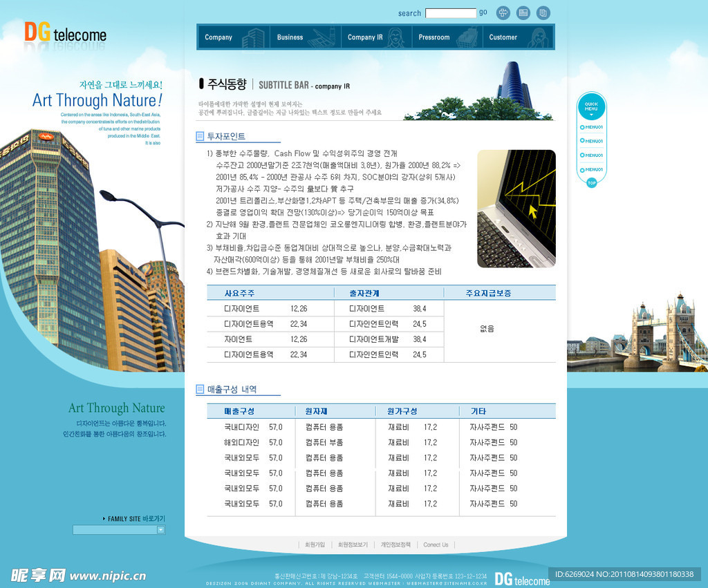This screenshot has width=708, height=588.
Task: Click the 투자포인트 section heading icon
Action: coord(201,137)
